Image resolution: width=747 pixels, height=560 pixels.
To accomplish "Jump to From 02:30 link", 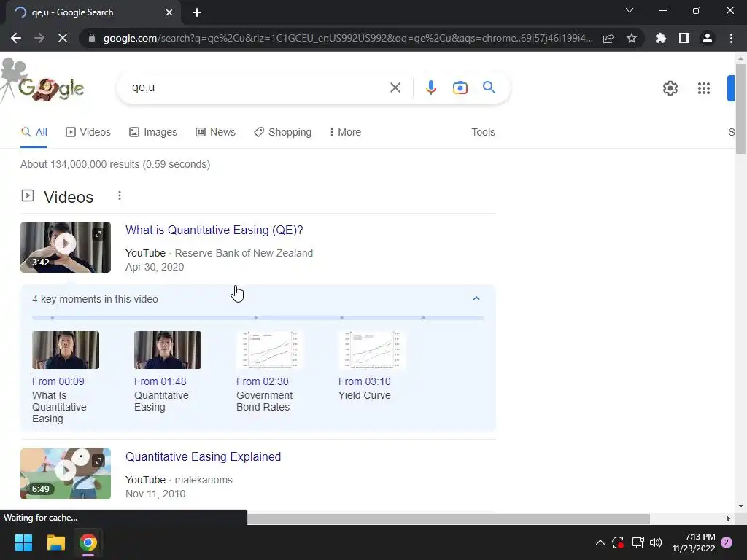I will [x=263, y=381].
